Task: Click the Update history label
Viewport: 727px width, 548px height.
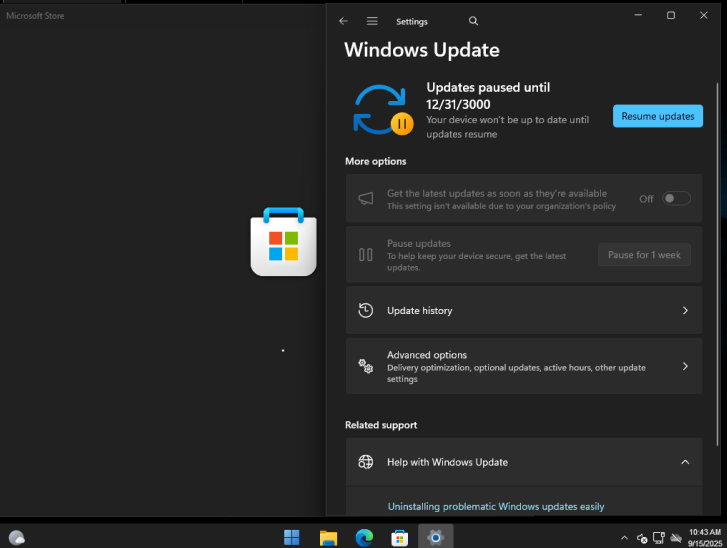Action: coord(420,310)
